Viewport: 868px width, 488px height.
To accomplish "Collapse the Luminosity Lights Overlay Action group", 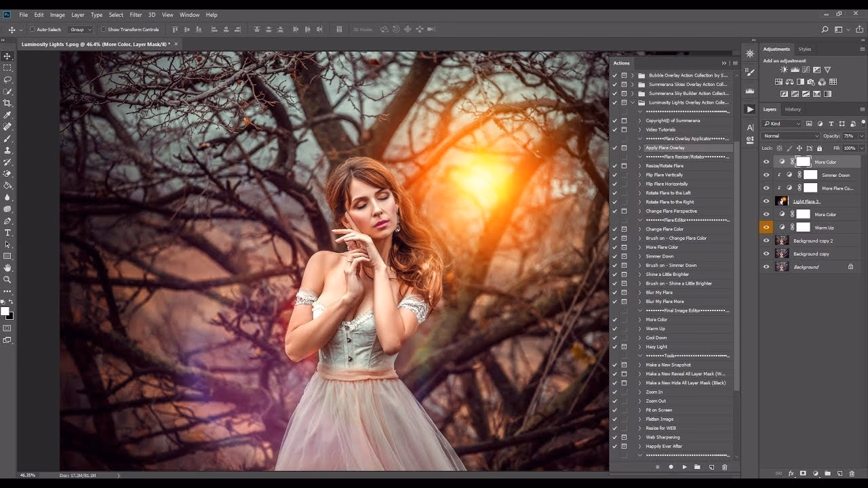I will pos(634,102).
